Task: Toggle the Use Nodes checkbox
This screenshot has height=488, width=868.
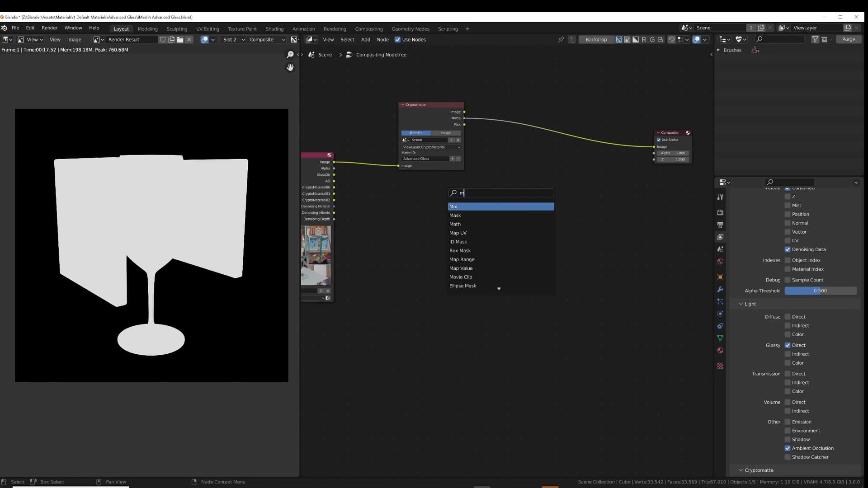Action: point(397,40)
